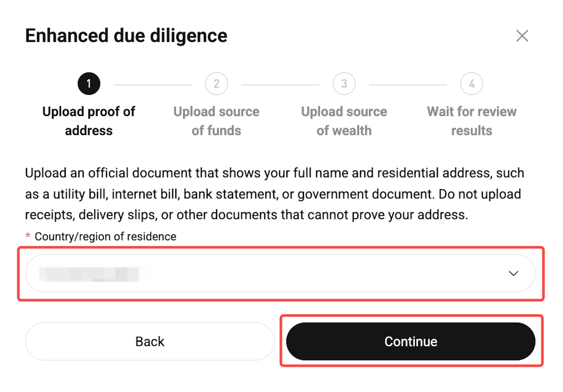563x392 pixels.
Task: Open the Country/region of residence dropdown
Action: 281,273
